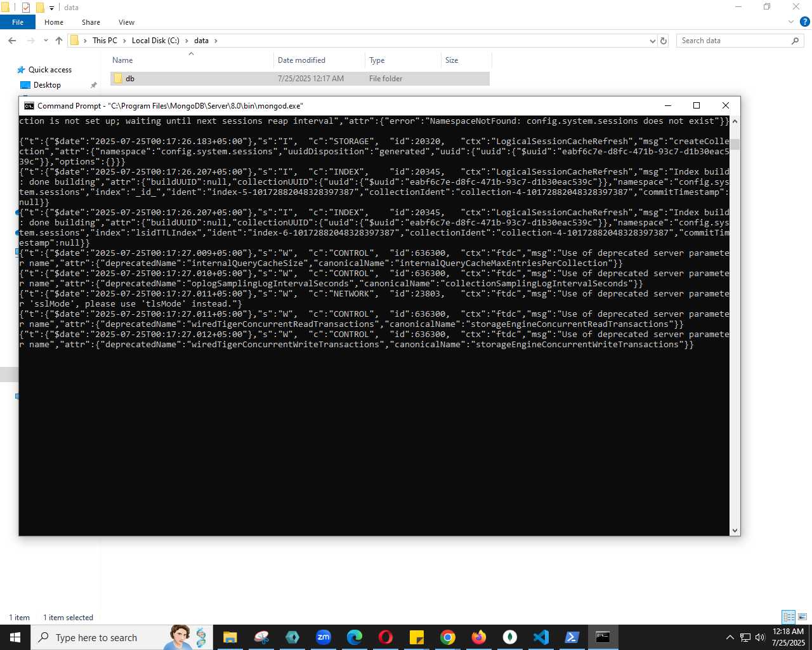812x650 pixels.
Task: Click the Command Prompt window title text
Action: (x=170, y=106)
